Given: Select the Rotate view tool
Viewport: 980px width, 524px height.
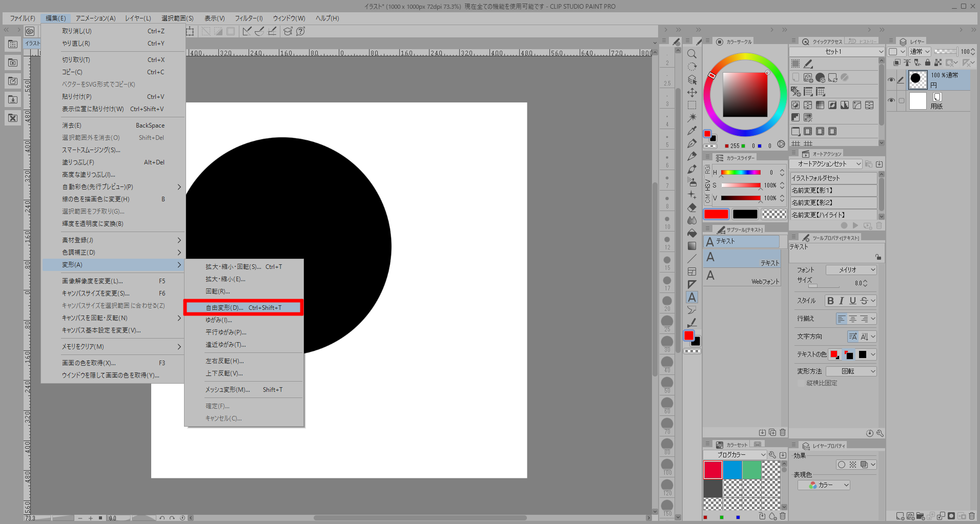Looking at the screenshot, I should click(x=692, y=67).
